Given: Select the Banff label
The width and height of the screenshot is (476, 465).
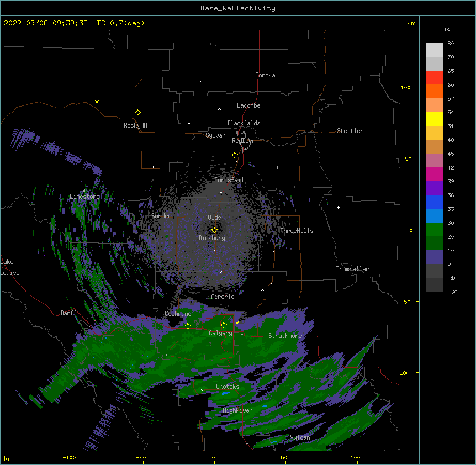Looking at the screenshot, I should click(x=68, y=313).
